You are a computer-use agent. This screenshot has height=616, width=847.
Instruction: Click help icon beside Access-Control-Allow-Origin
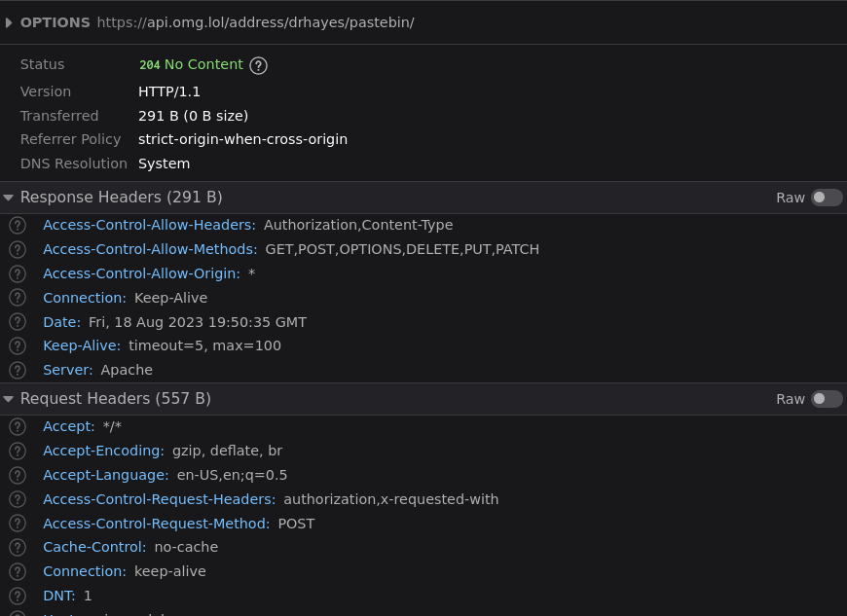(x=18, y=273)
